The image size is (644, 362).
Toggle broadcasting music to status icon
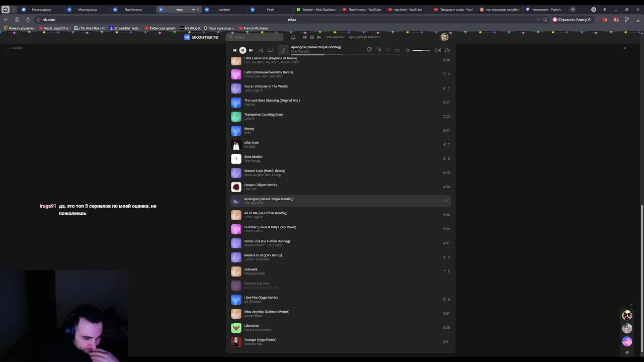(438, 50)
